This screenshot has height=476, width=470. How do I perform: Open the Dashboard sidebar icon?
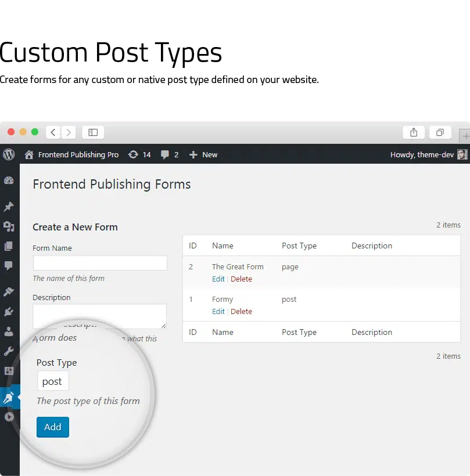(x=9, y=181)
